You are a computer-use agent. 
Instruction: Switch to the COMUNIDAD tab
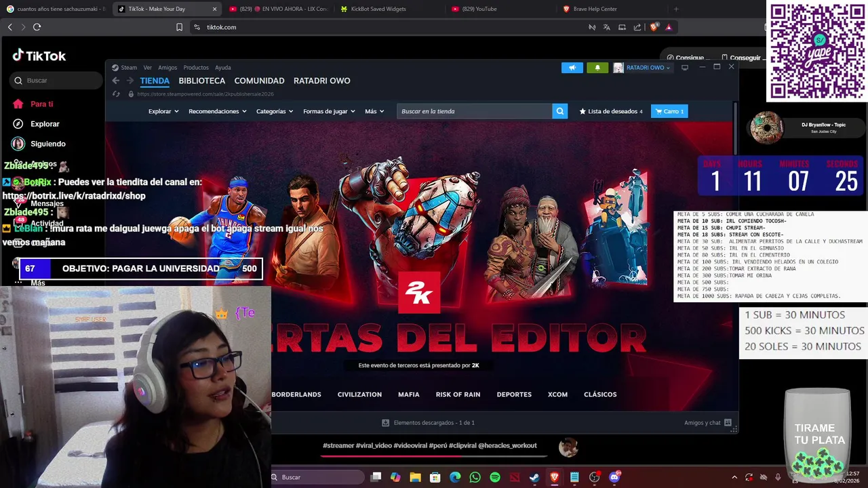click(x=259, y=81)
